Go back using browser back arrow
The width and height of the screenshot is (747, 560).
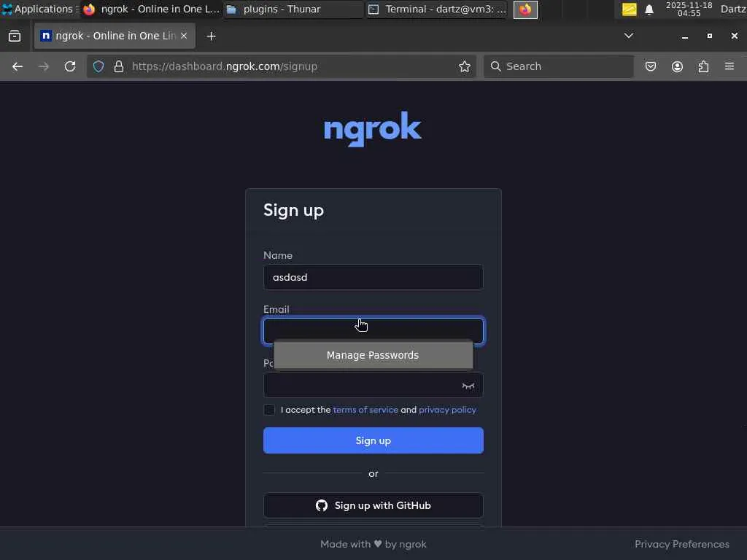click(18, 66)
